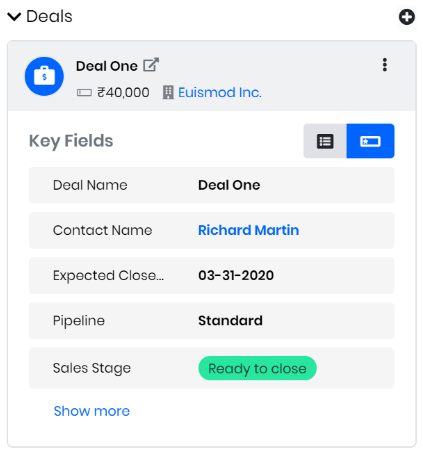Click the Deal One header title
Image resolution: width=423 pixels, height=449 pixels.
[x=107, y=66]
